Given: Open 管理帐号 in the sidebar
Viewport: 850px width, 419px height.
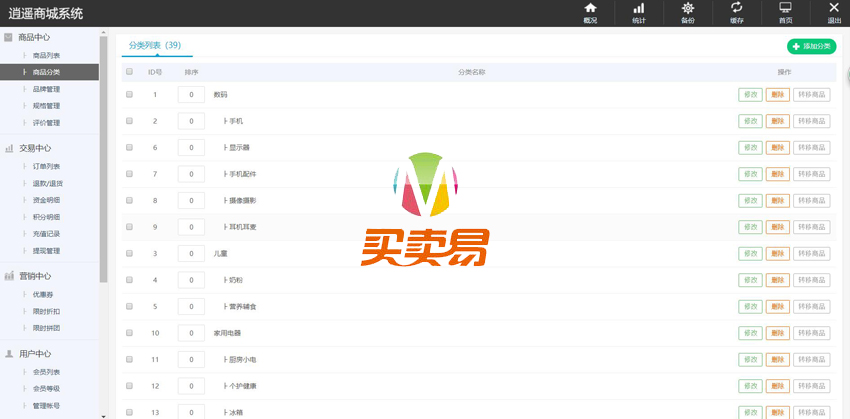Looking at the screenshot, I should (x=46, y=405).
